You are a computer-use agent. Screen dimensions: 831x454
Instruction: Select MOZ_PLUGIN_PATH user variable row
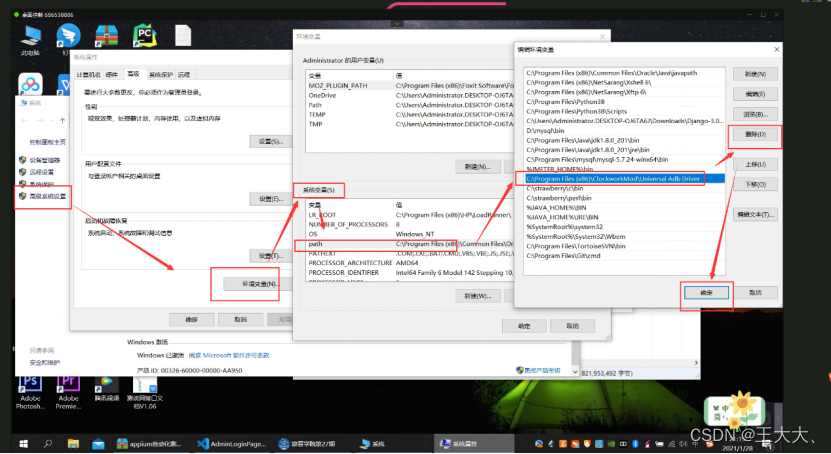coord(410,85)
